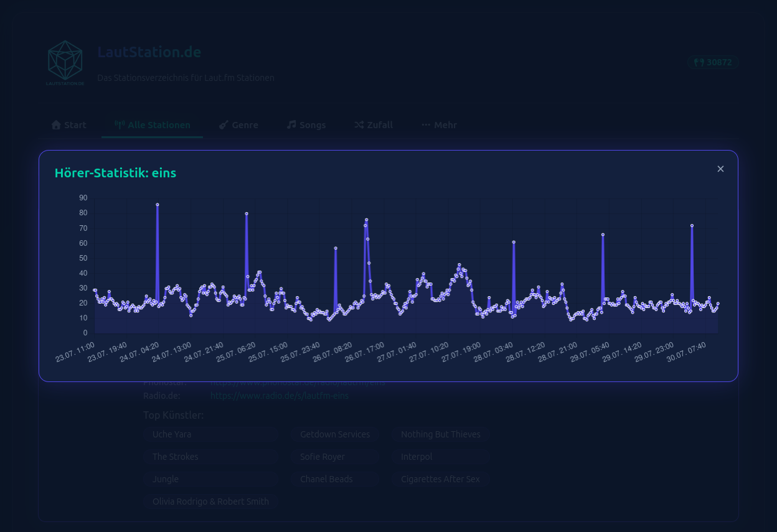The image size is (777, 532).
Task: Click the ellipsis icon beside Mehr
Action: point(426,124)
